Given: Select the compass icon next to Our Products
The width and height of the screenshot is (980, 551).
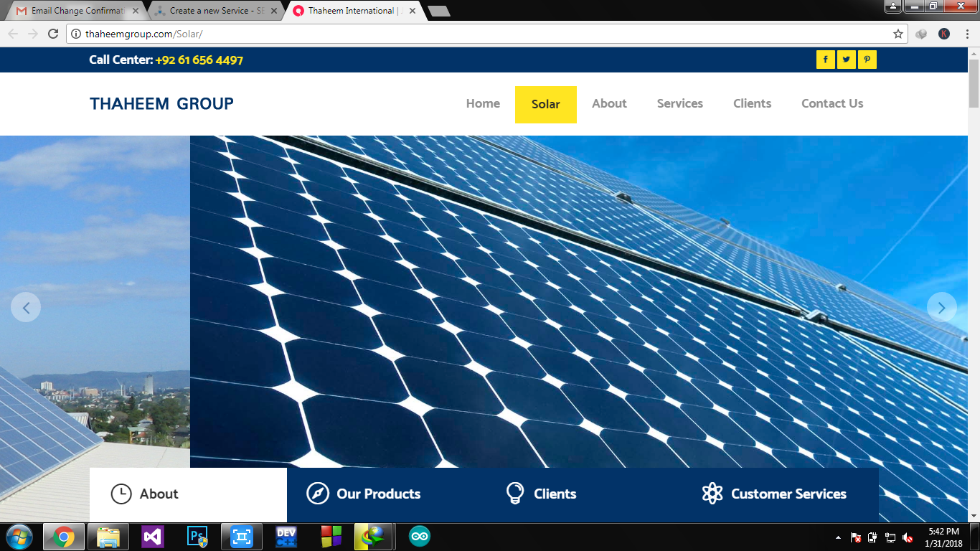Looking at the screenshot, I should (x=317, y=494).
